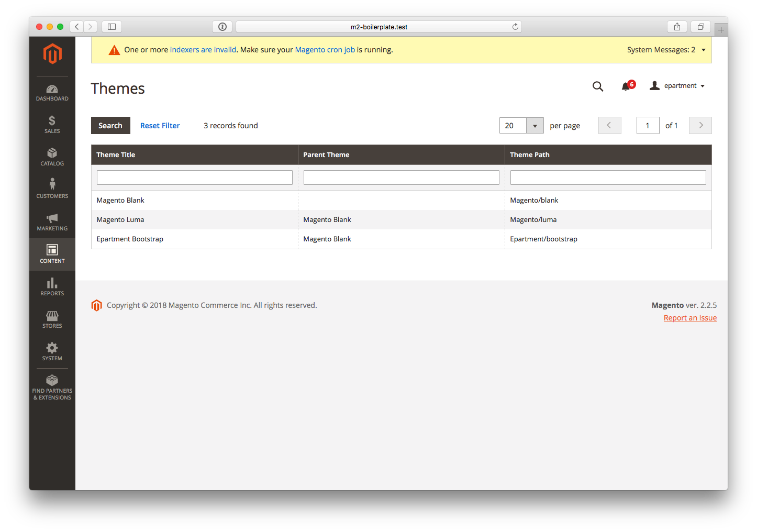757x532 pixels.
Task: Click the admin search magnifier icon
Action: [x=598, y=86]
